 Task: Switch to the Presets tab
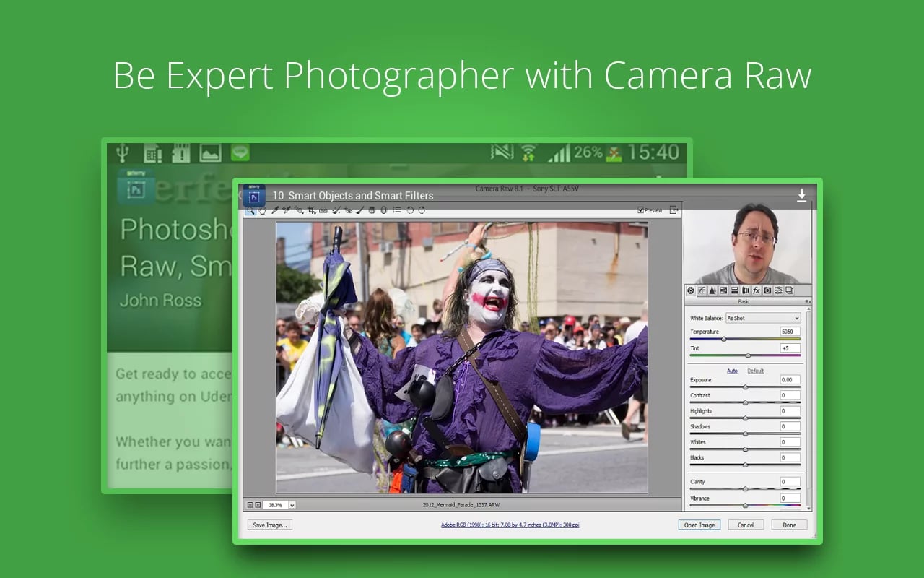point(778,290)
